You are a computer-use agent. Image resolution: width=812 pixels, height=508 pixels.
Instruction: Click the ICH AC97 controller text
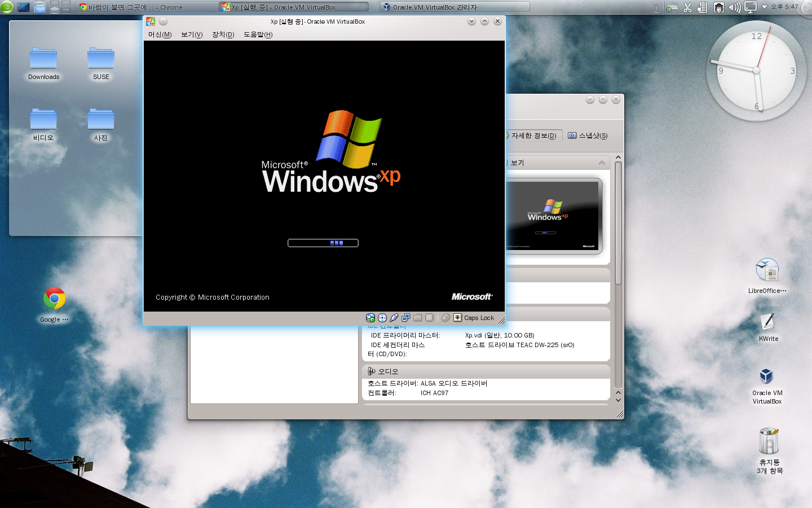coord(434,393)
